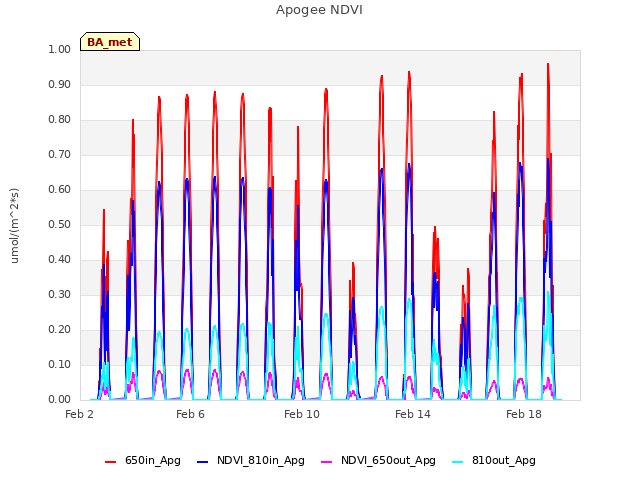
Task: Click the 0.10 y-axis tick label
Action: [60, 364]
